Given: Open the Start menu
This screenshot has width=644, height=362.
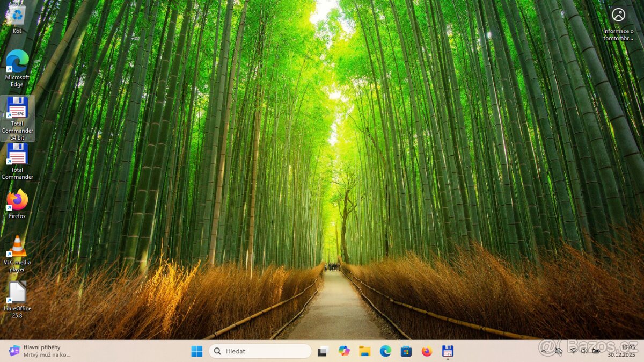Looking at the screenshot, I should (x=196, y=351).
